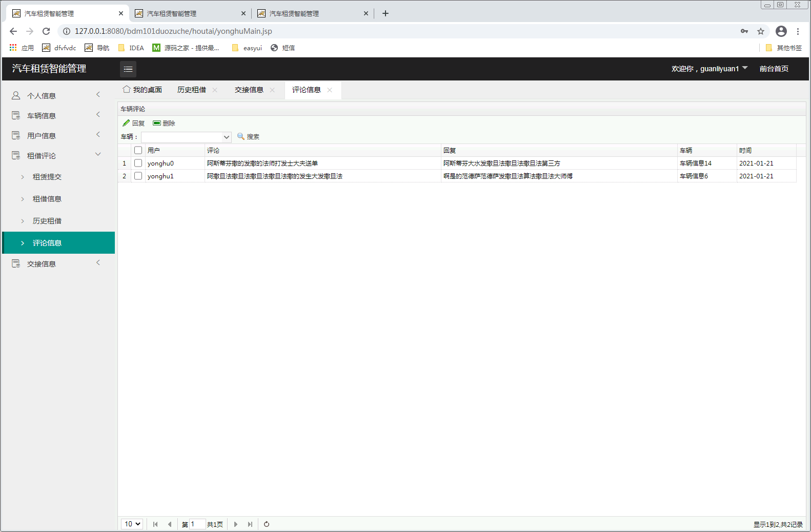This screenshot has height=532, width=811.
Task: Open the browser profile avatar
Action: coord(781,31)
